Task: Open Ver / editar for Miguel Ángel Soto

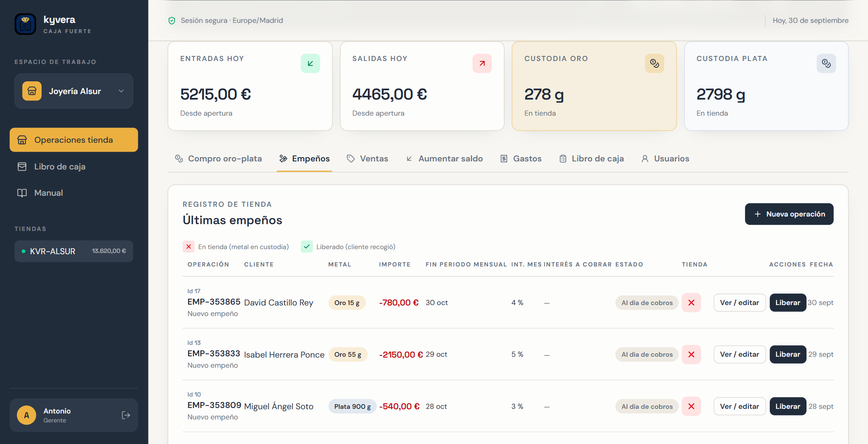Action: point(740,406)
